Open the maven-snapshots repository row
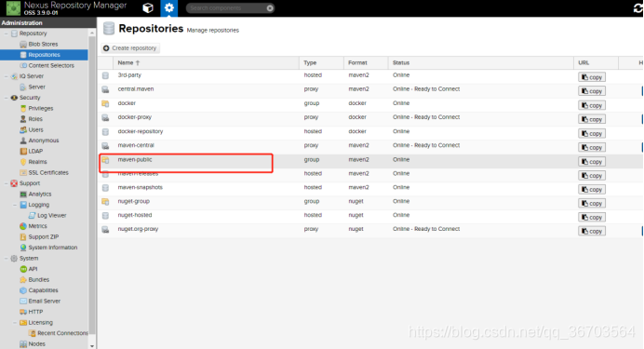This screenshot has height=349, width=644. [370, 188]
